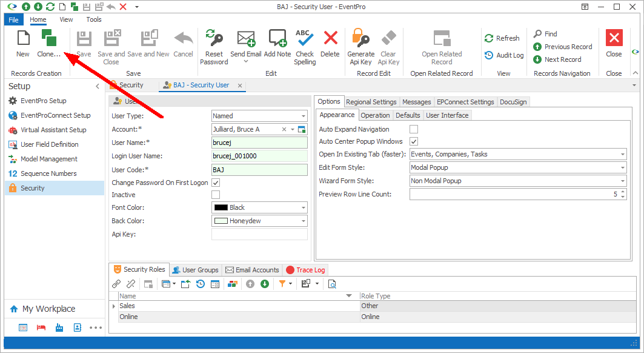Toggle the Inactive checkbox
Image resolution: width=644 pixels, height=353 pixels.
click(216, 195)
